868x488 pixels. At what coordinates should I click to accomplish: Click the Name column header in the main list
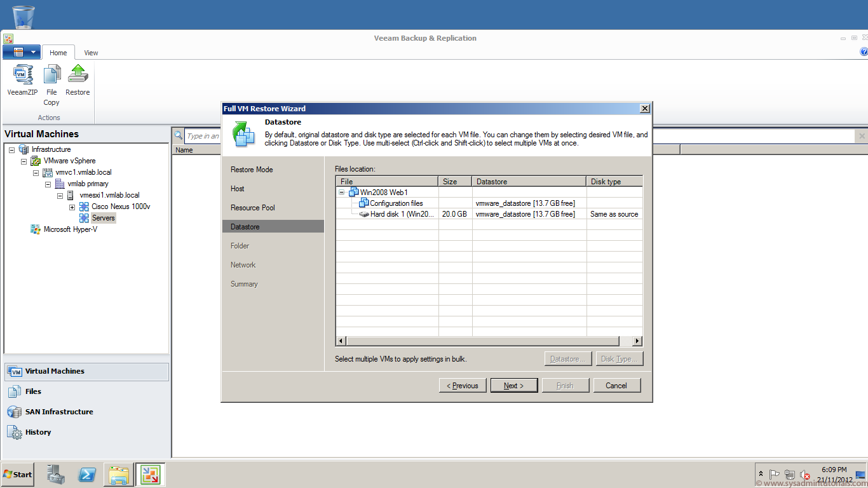(196, 150)
